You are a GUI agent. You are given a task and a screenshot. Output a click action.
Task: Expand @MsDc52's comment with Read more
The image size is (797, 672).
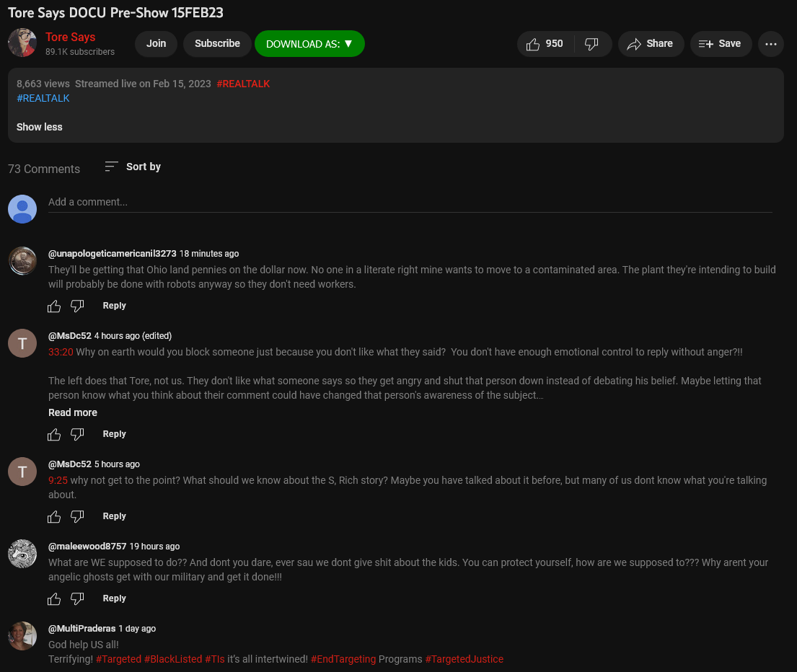[73, 412]
